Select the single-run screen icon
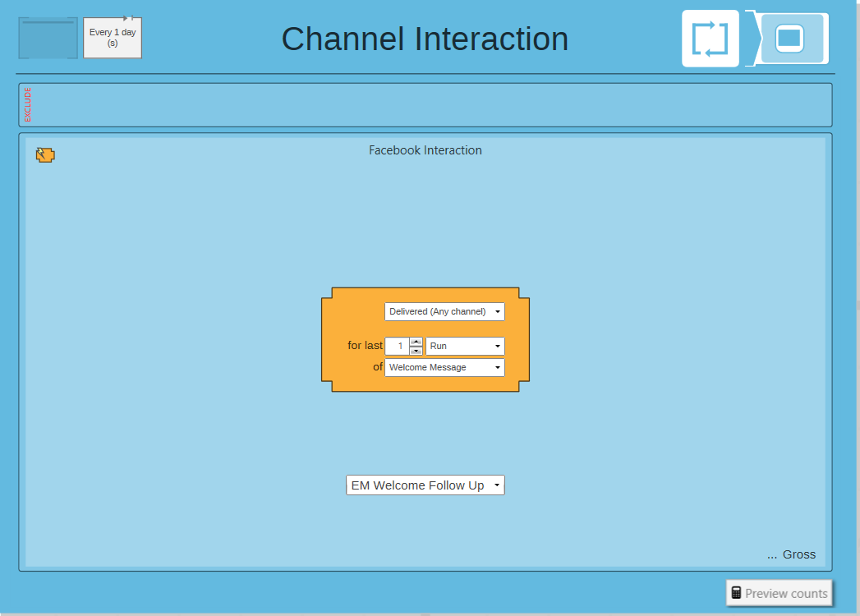 click(x=790, y=39)
